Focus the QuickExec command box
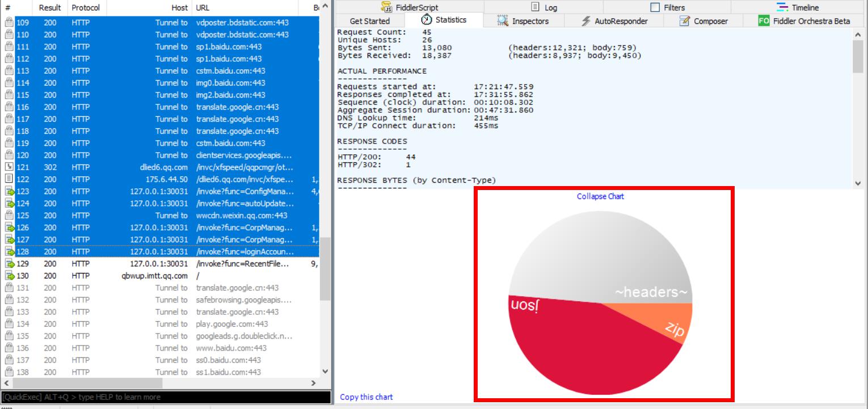 (x=165, y=397)
